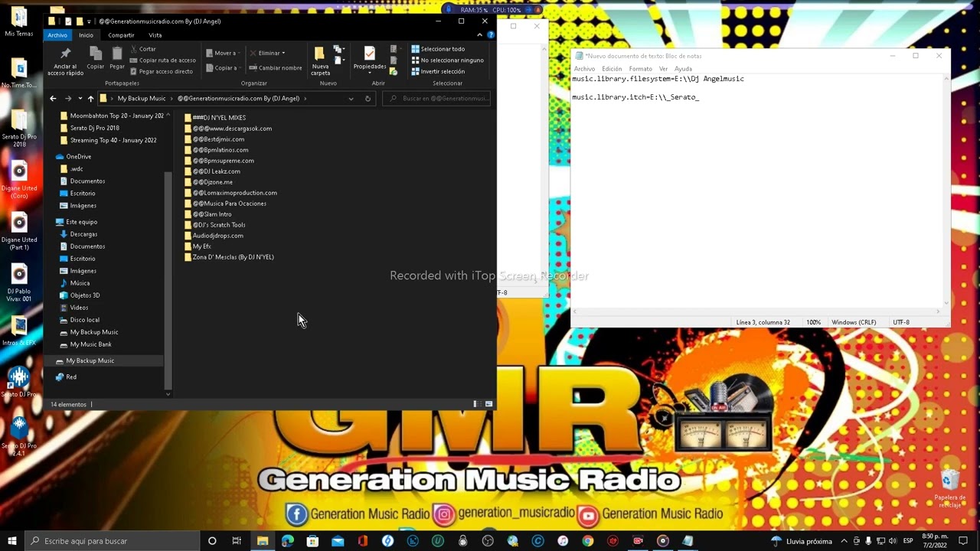Open Windows Start menu
Screen dimensions: 980x551
pyautogui.click(x=11, y=541)
